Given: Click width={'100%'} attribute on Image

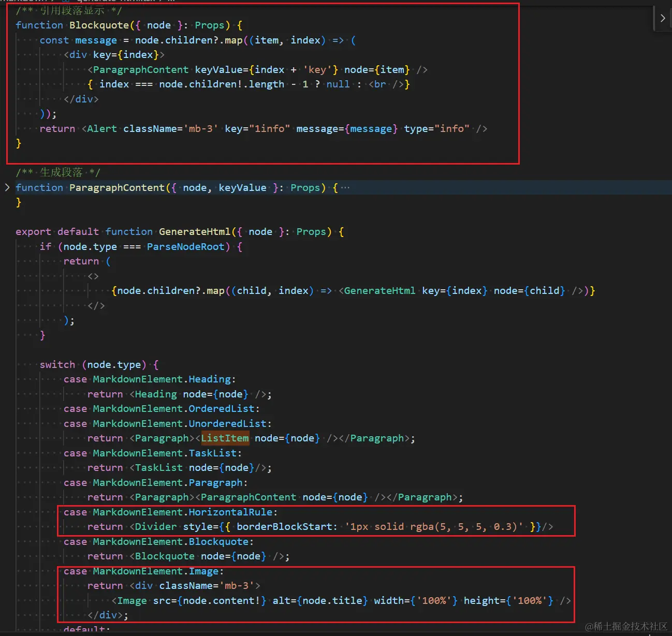Looking at the screenshot, I should [x=416, y=601].
